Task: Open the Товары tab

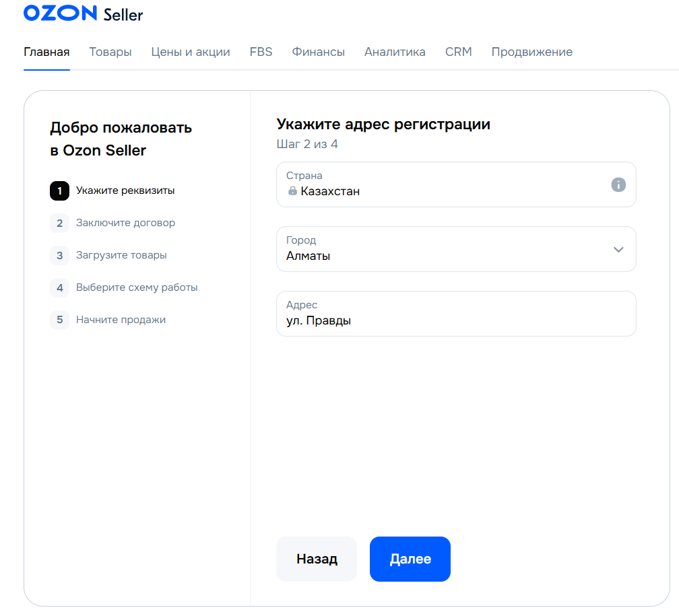Action: coord(110,52)
